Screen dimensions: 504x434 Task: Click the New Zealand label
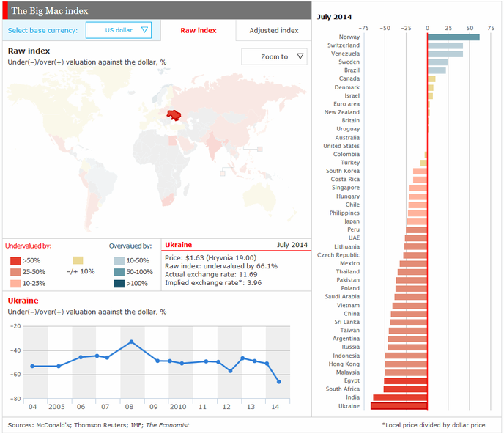341,112
